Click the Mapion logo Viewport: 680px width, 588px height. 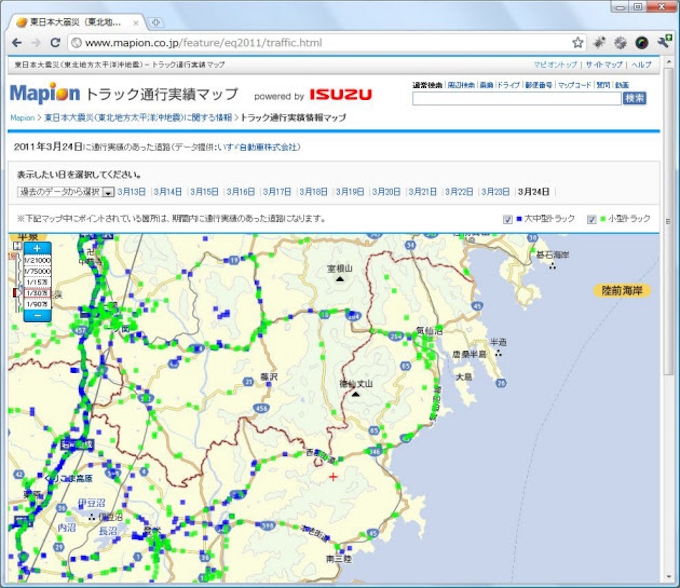(x=45, y=93)
